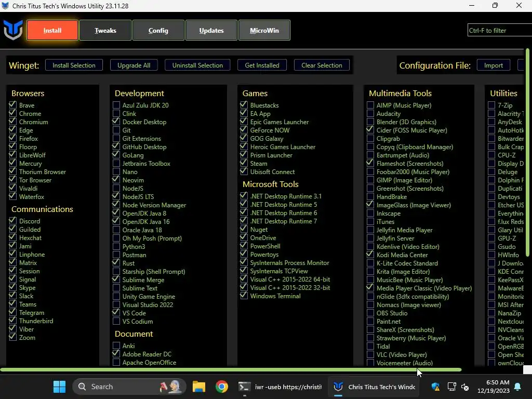This screenshot has height=399, width=532.
Task: Click Import configuration file button
Action: [494, 65]
